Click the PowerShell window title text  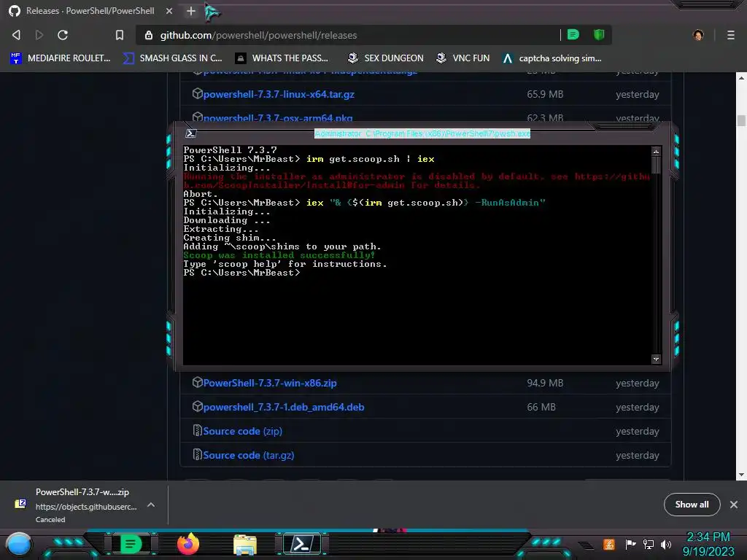pos(422,134)
